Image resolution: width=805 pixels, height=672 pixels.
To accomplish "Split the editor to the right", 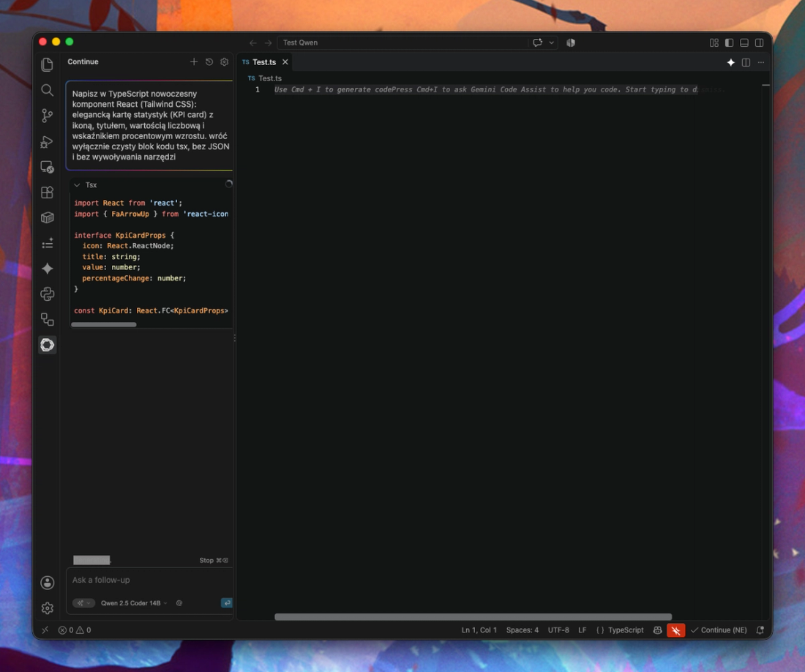I will pos(746,62).
